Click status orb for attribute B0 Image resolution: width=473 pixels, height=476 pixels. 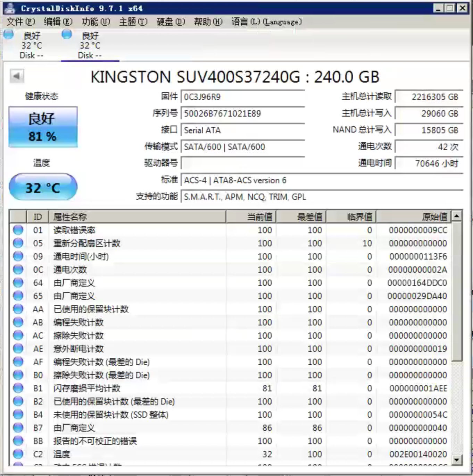pos(18,375)
